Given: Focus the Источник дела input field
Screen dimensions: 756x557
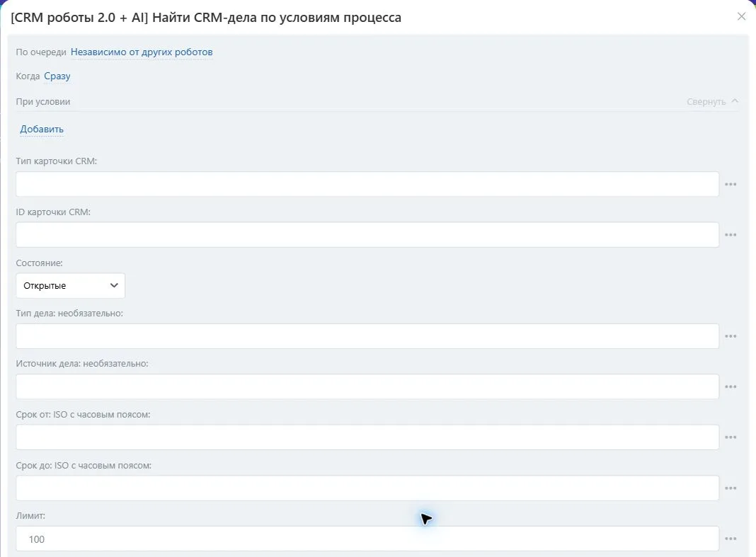Looking at the screenshot, I should pyautogui.click(x=367, y=386).
